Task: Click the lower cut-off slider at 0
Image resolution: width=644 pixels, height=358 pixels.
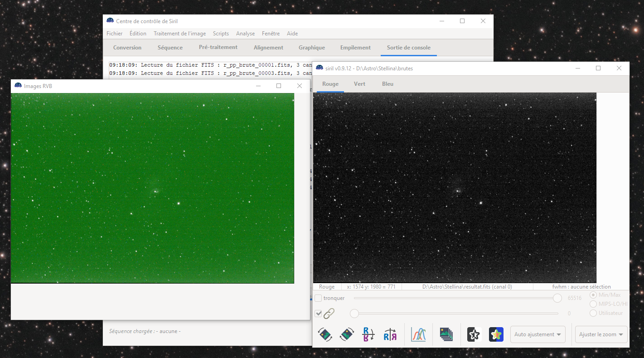Action: point(354,314)
